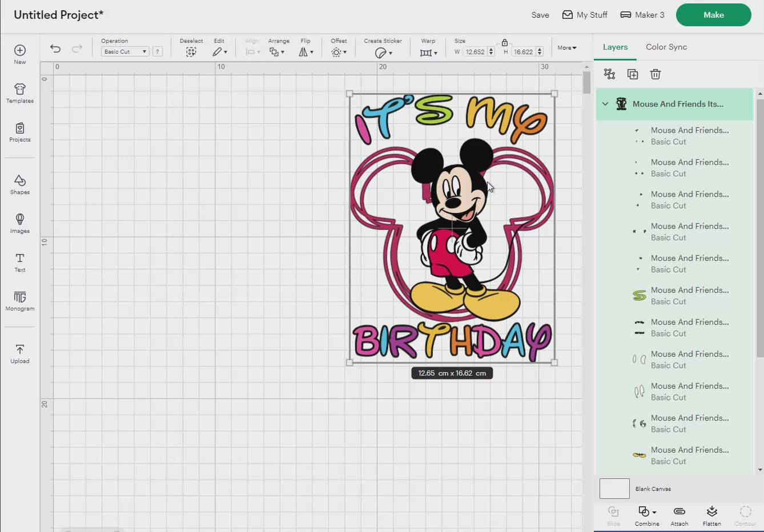Viewport: 764px width, 532px height.
Task: Click the Group layers icon
Action: pos(609,74)
